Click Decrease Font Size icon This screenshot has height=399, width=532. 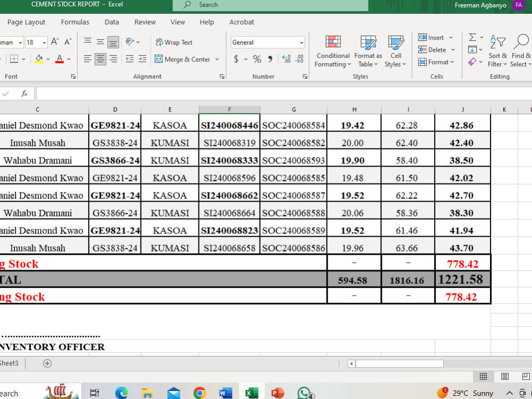[x=68, y=41]
